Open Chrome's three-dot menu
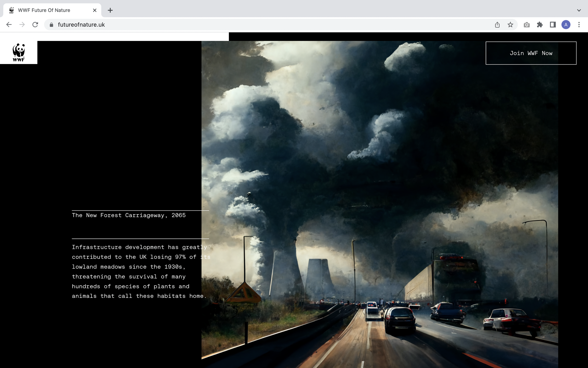 coord(579,24)
